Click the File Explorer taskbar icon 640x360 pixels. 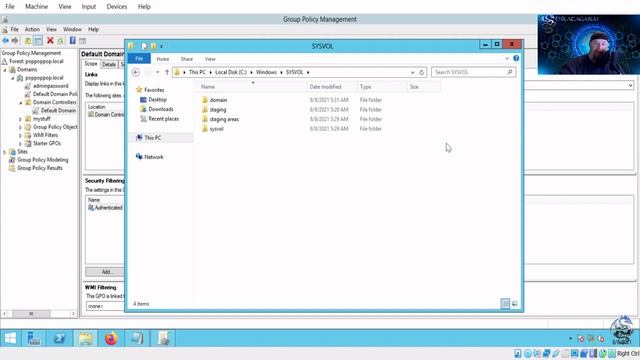tap(86, 338)
